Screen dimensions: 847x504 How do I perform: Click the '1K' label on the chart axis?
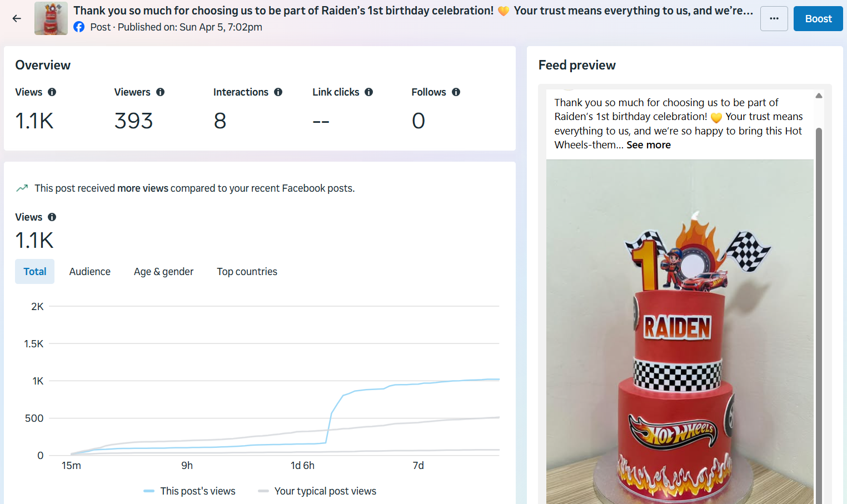point(38,381)
